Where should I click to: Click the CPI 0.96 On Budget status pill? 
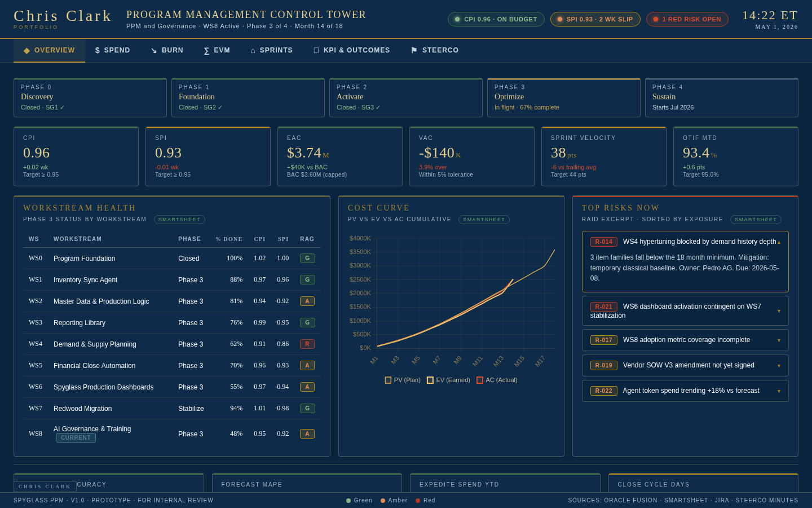pyautogui.click(x=496, y=19)
